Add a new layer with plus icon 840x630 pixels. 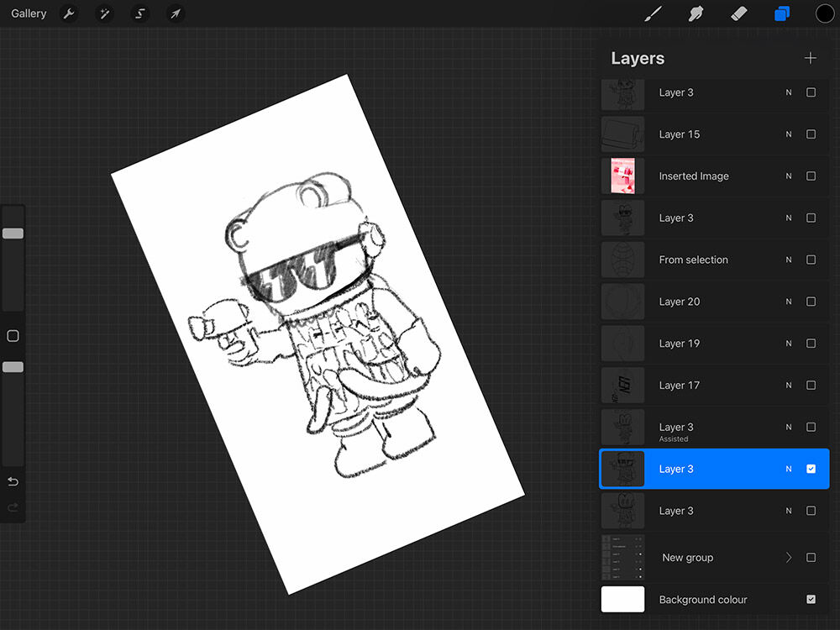coord(810,58)
